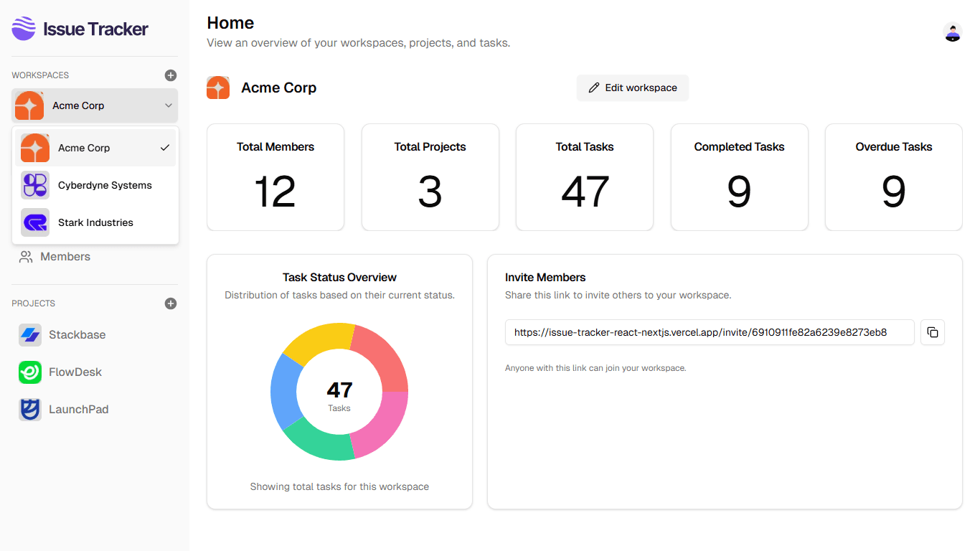Go to the Members page

click(65, 257)
